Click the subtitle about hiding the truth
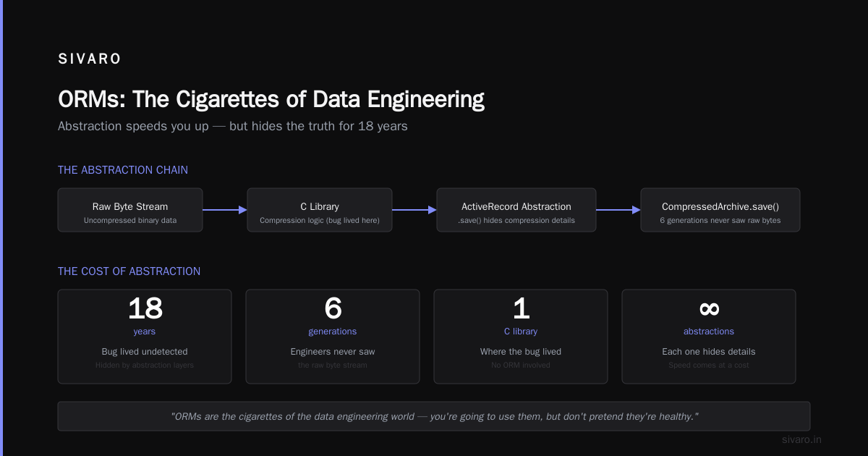868x456 pixels. 233,126
